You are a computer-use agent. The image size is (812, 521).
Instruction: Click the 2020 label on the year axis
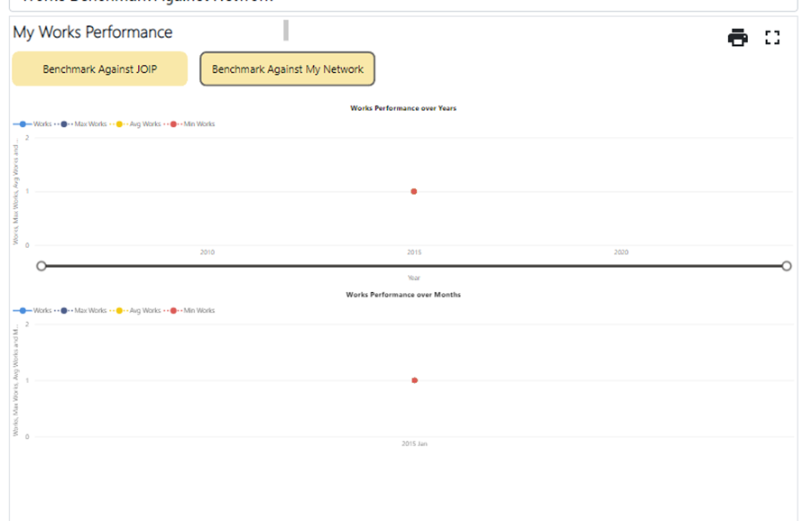[621, 252]
